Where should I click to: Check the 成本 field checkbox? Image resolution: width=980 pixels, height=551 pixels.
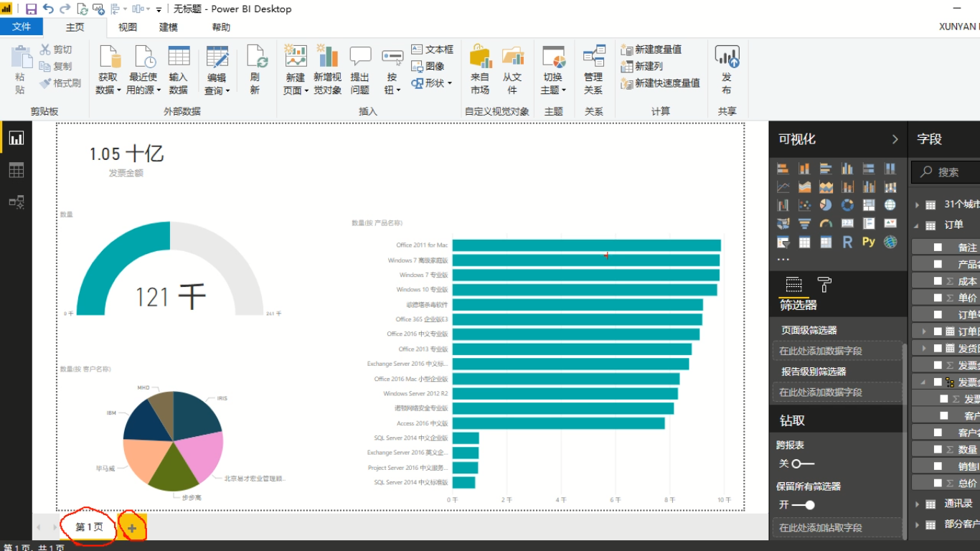(x=938, y=281)
